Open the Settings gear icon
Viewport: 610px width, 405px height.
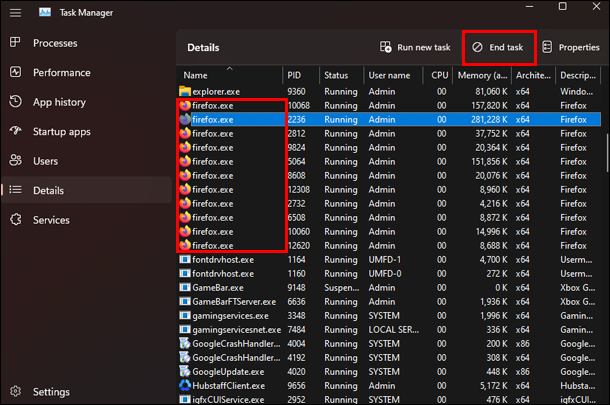(x=16, y=391)
